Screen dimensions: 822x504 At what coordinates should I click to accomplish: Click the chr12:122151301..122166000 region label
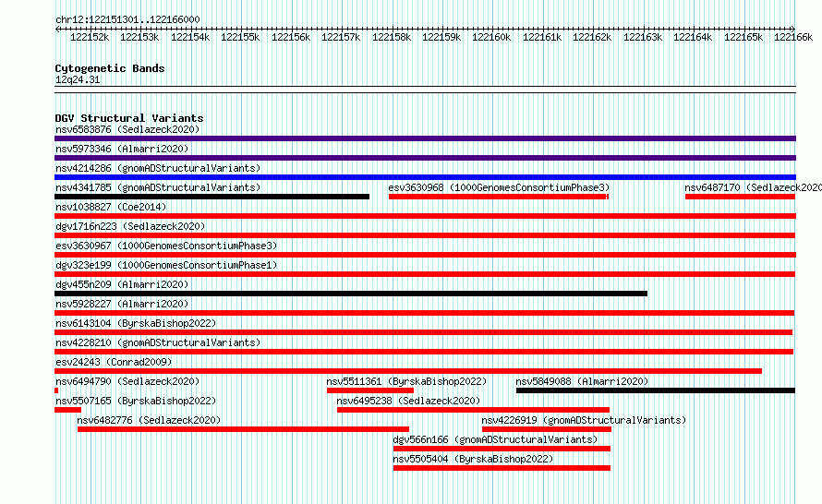point(127,19)
